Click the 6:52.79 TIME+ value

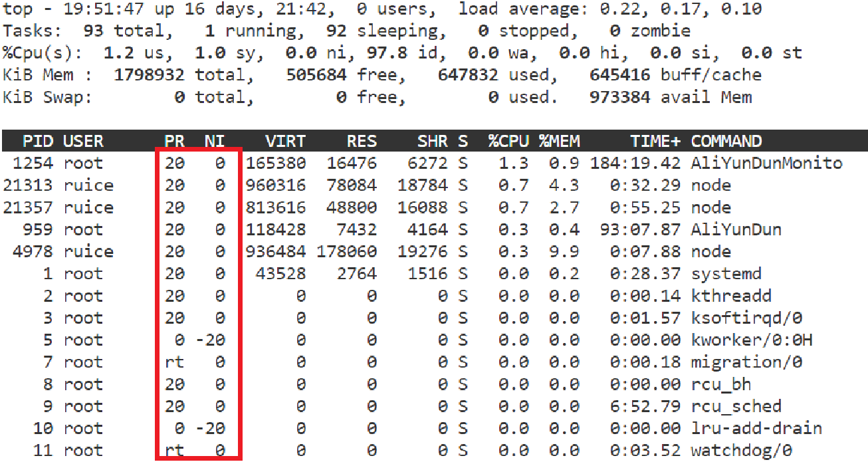tap(645, 406)
